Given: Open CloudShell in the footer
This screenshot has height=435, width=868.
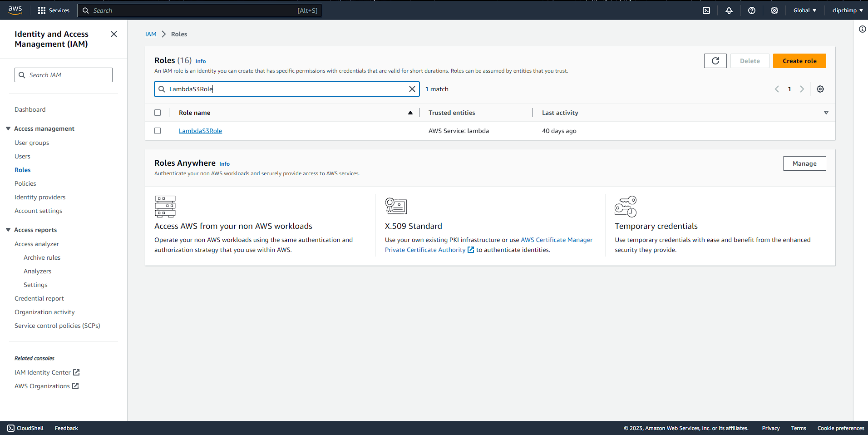Looking at the screenshot, I should [25, 428].
